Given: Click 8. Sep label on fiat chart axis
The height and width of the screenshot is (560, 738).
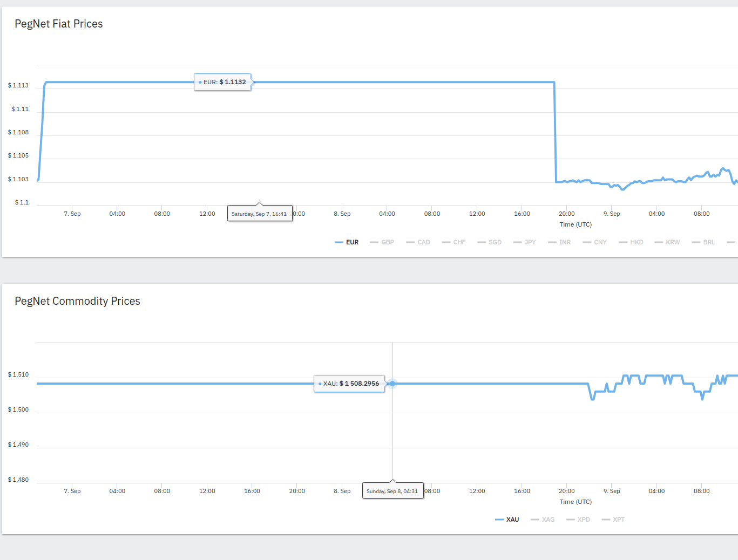Looking at the screenshot, I should click(x=342, y=214).
